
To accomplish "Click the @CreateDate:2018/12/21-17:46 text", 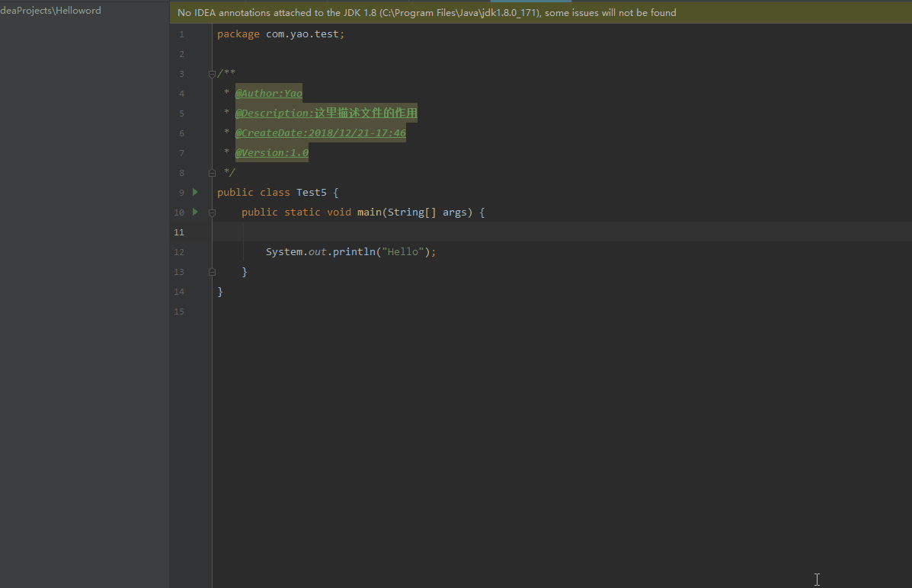I will [x=321, y=133].
